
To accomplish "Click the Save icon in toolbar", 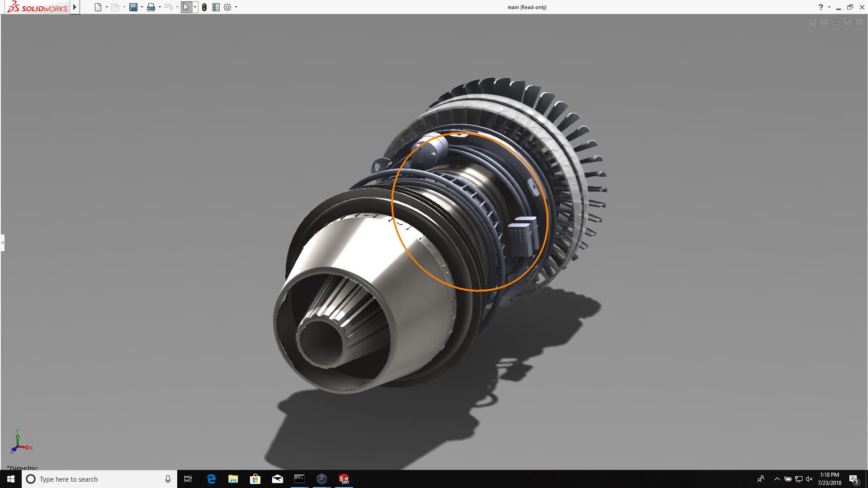I will coord(133,7).
